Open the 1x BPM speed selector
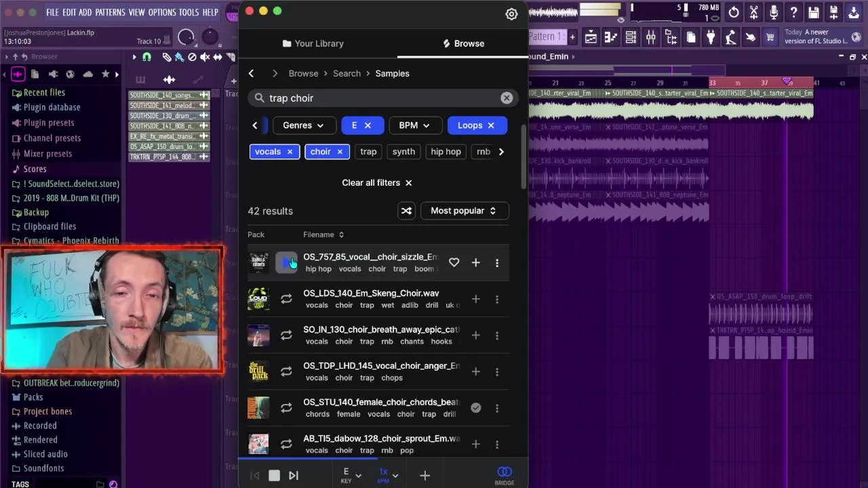Viewport: 868px width, 488px height. click(x=387, y=475)
